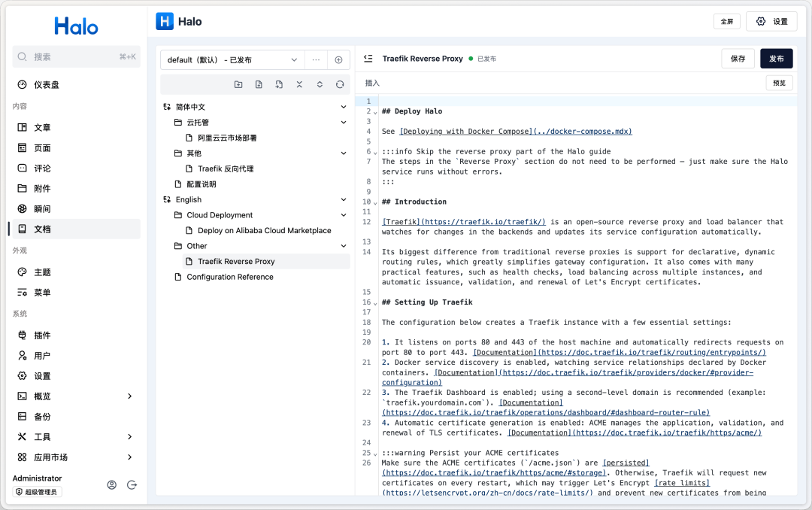Select the 文档 docs sidebar item
812x510 pixels.
point(75,229)
